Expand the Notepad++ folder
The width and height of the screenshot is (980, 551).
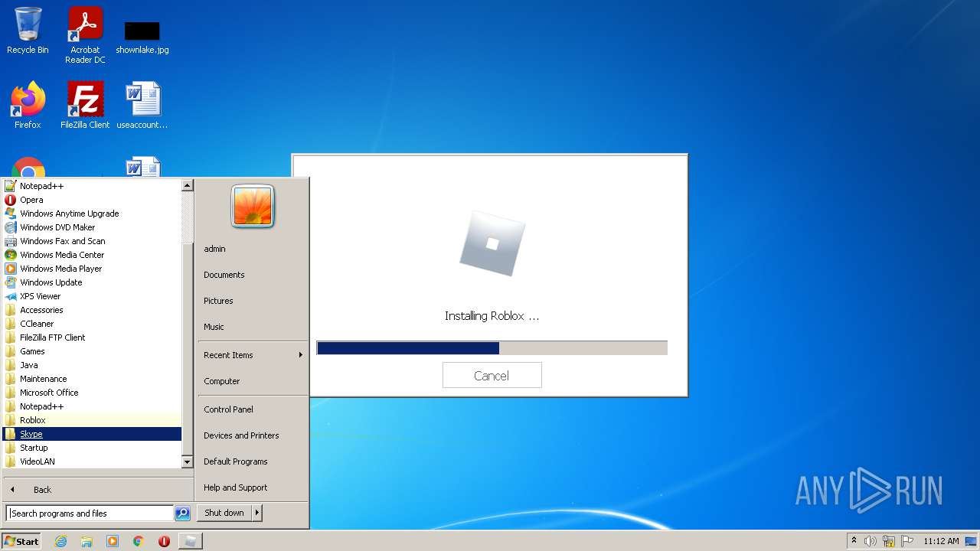point(92,406)
